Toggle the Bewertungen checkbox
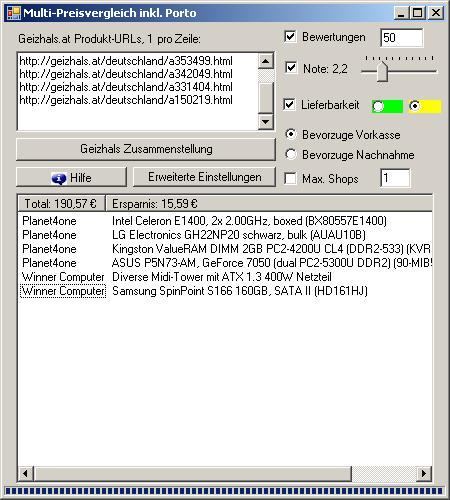 [x=290, y=36]
